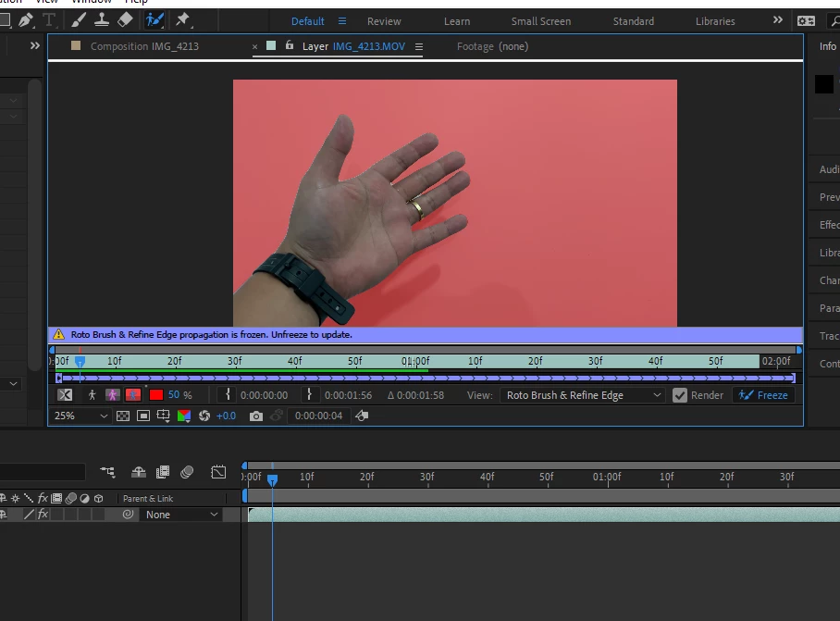Toggle the layer's quality slash switch
Image resolution: width=840 pixels, height=621 pixels.
(29, 515)
